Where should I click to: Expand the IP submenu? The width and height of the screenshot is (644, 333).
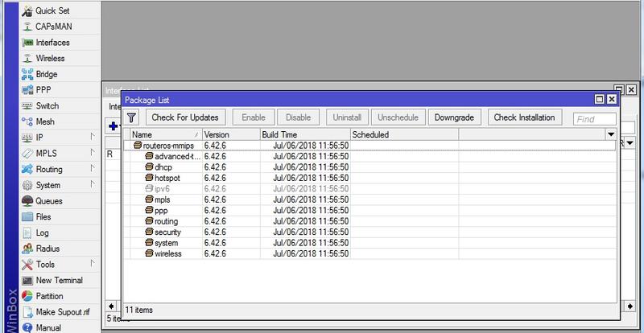[93, 138]
